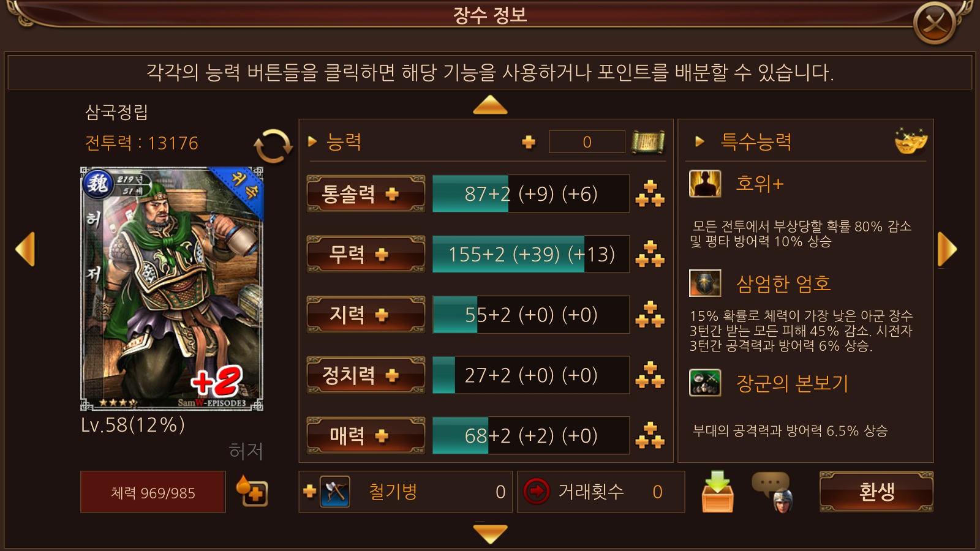Click the gold treasure bowl icon
980x551 pixels.
tap(911, 141)
